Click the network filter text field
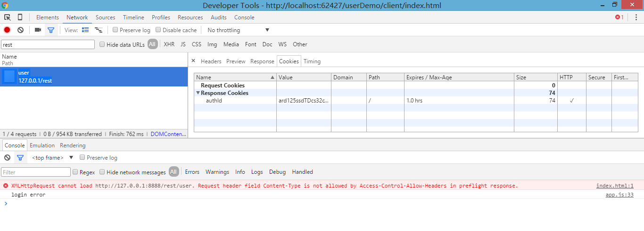Image resolution: width=644 pixels, height=231 pixels. [x=48, y=44]
